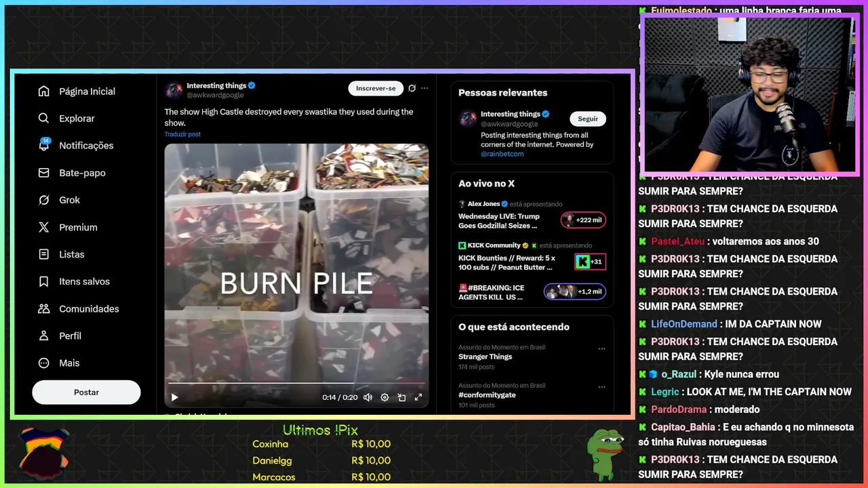This screenshot has width=868, height=488.
Task: Open options for Stranger Things trend
Action: (601, 348)
